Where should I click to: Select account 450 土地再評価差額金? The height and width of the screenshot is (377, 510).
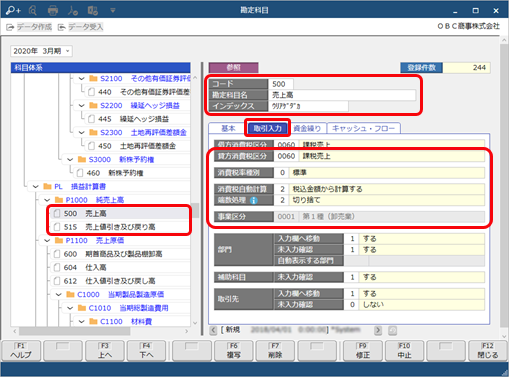(138, 146)
